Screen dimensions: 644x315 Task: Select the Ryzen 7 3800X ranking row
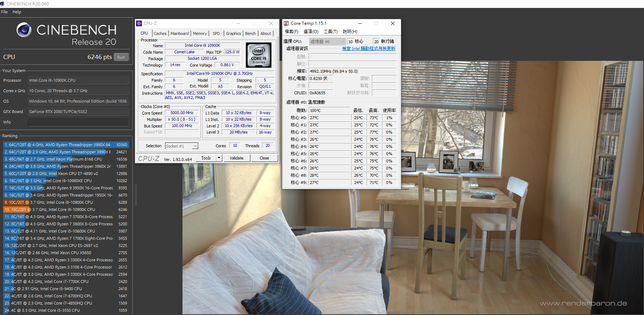point(66,224)
